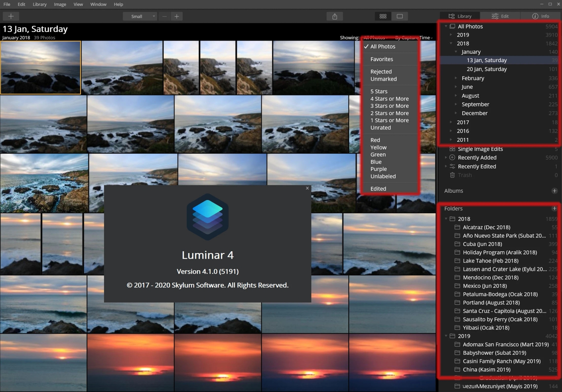This screenshot has height=392, width=562.
Task: Open the Window menu
Action: click(98, 4)
